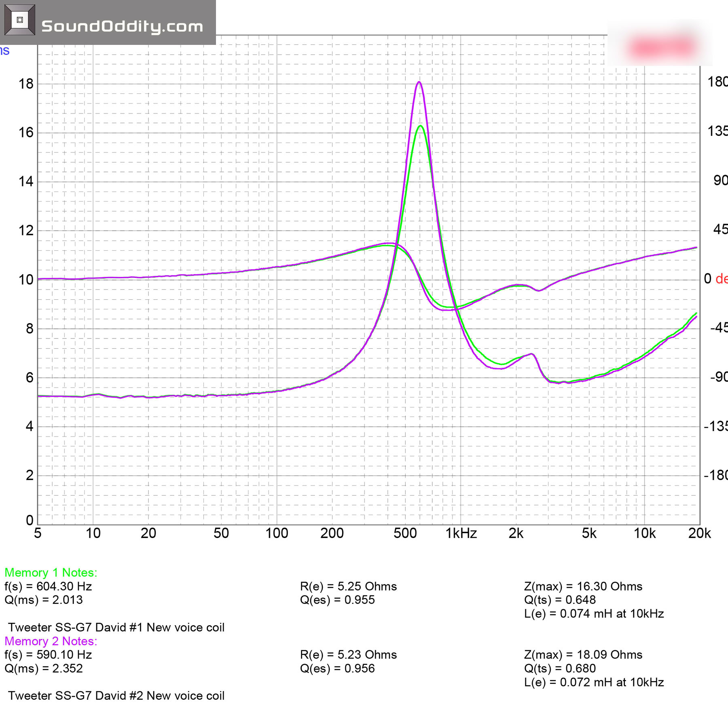
Task: Click the "Q(es) = 0.956" value
Action: [337, 669]
